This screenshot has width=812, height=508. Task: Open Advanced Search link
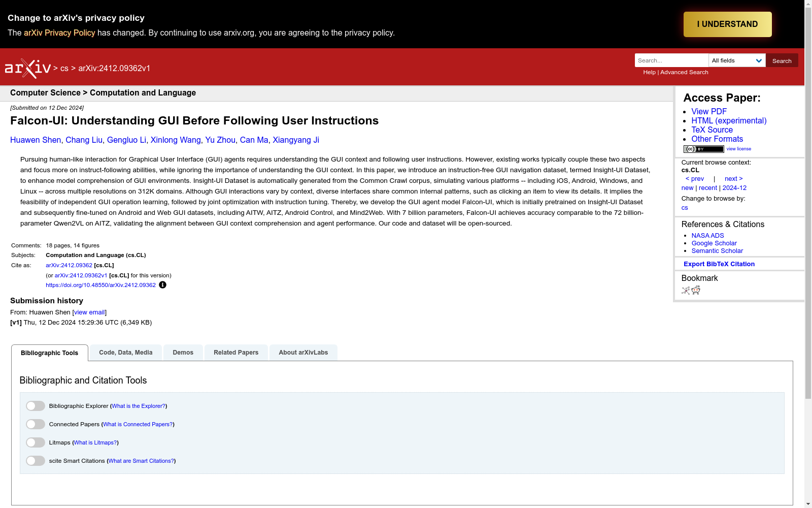[x=684, y=72]
